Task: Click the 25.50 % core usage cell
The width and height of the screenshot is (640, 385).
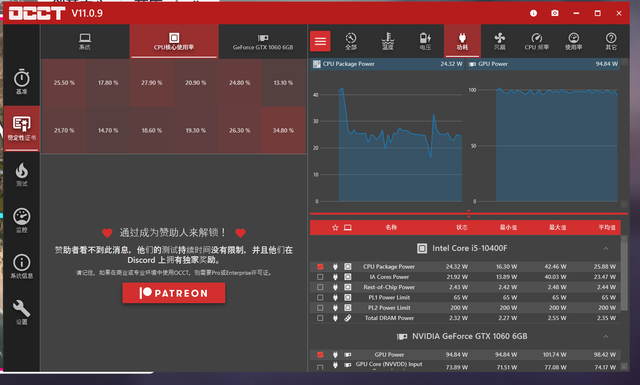Action: [64, 82]
